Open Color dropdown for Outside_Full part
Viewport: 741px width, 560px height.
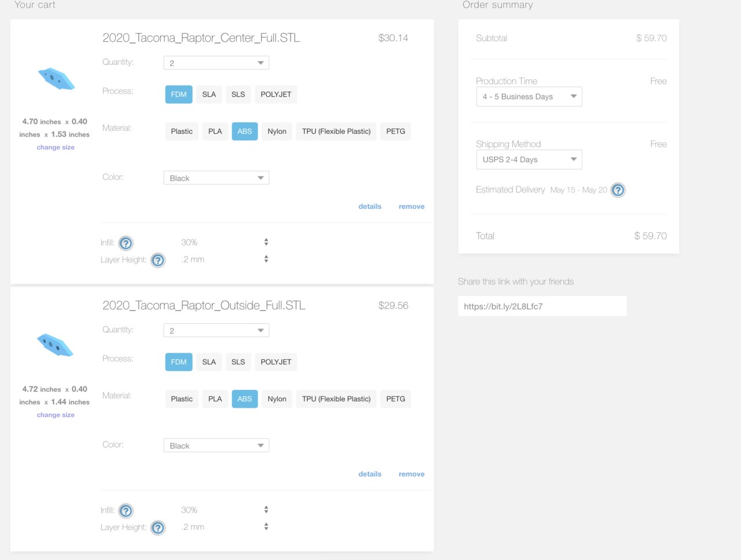pyautogui.click(x=217, y=445)
